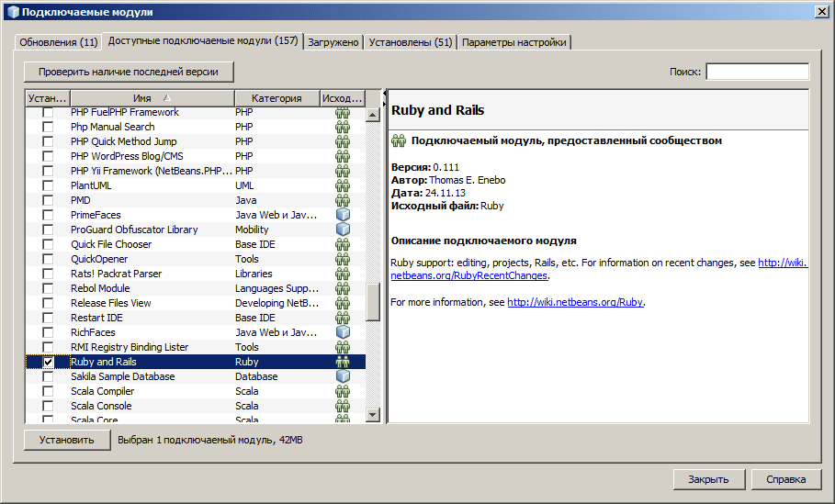Click the cube source icon for RichFaces
The image size is (835, 504).
[x=343, y=332]
